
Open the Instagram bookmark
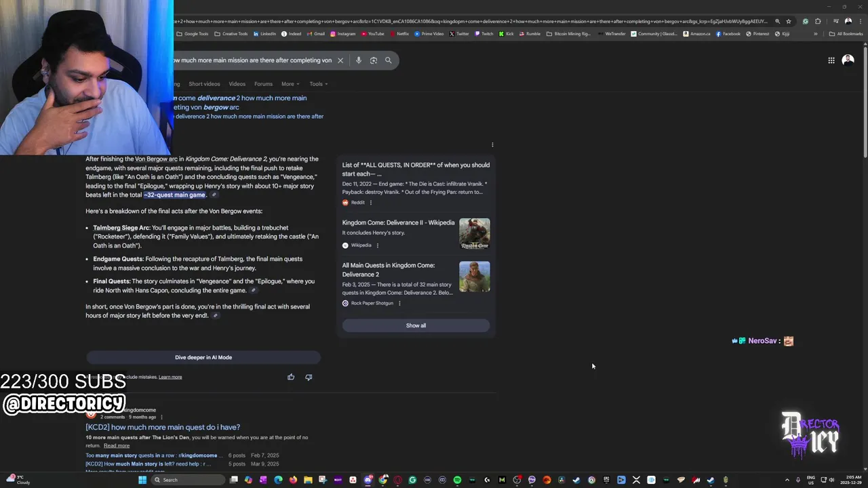(343, 34)
